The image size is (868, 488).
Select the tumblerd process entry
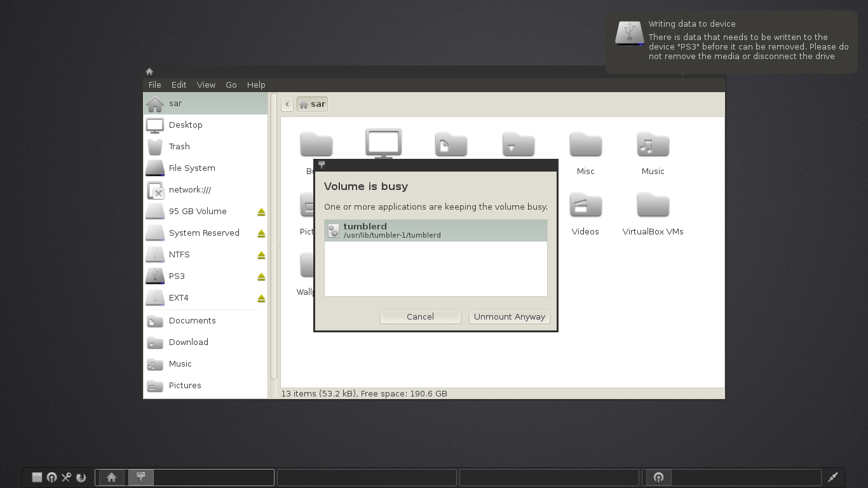[x=435, y=231]
